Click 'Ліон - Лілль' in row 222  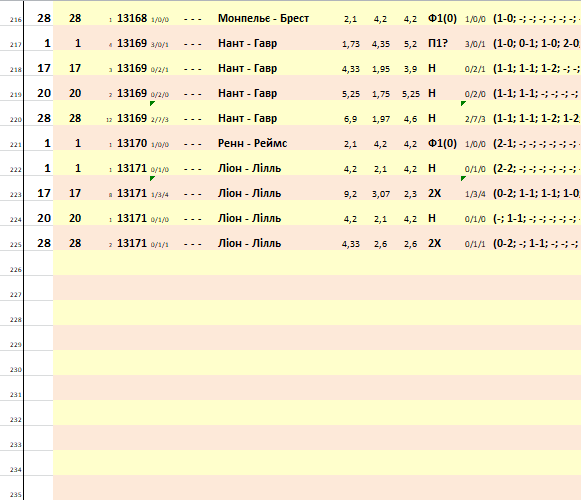(x=249, y=168)
